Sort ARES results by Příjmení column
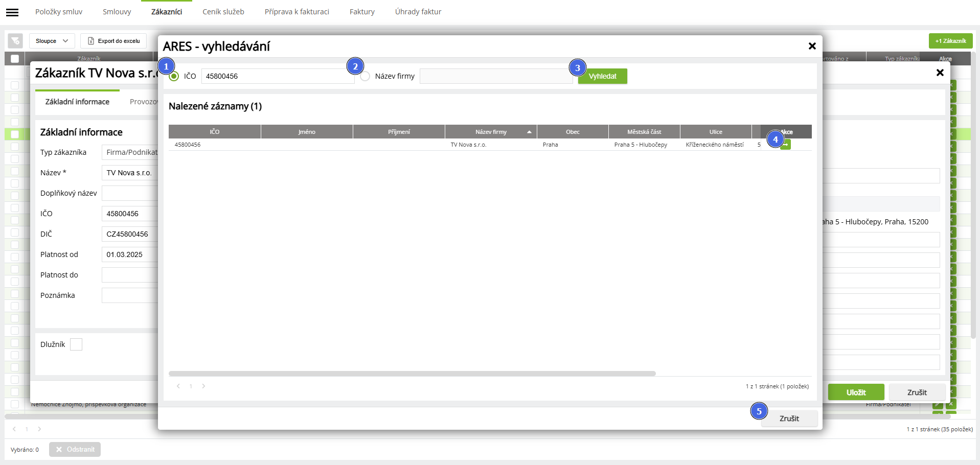Screen dimensions: 980x465 point(399,132)
